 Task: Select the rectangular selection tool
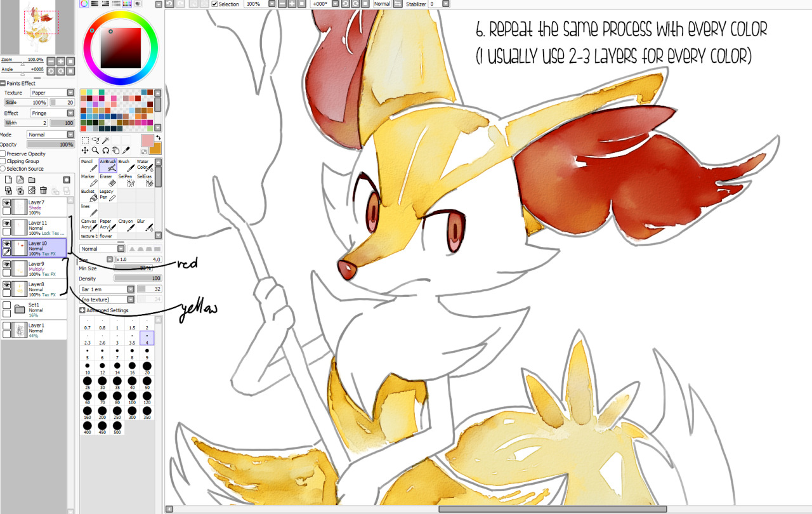[x=85, y=140]
